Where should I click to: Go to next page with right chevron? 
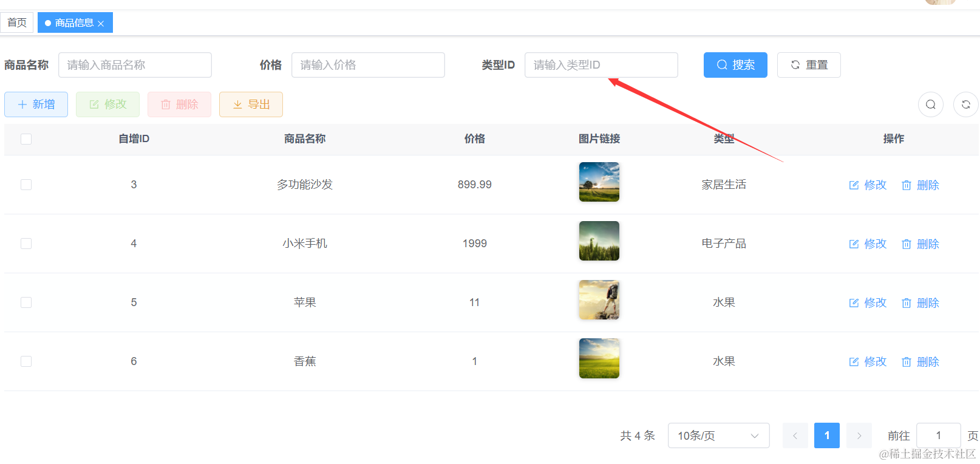[859, 435]
